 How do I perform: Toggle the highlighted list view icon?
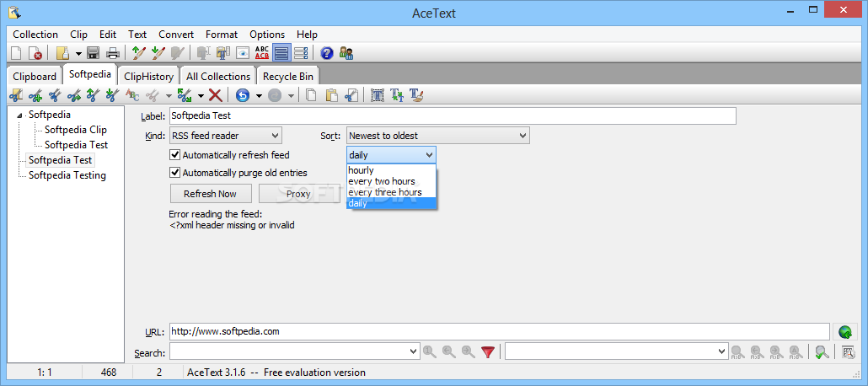281,53
